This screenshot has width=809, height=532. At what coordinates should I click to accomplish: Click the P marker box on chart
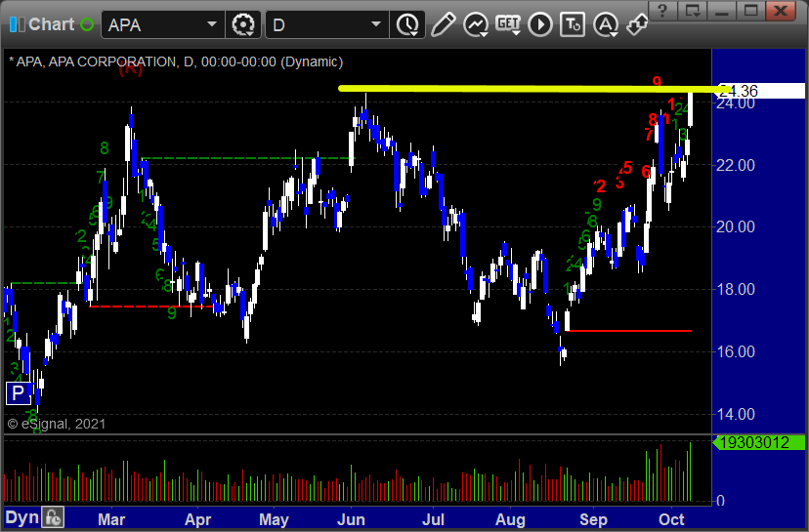point(18,393)
